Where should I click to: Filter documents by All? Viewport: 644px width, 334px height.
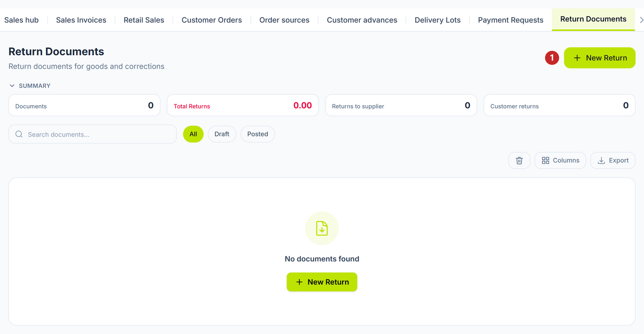tap(193, 134)
